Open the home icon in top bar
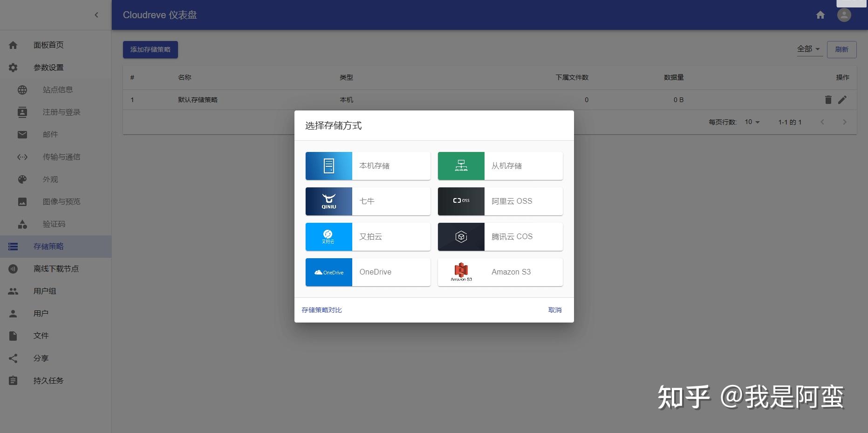 (x=820, y=15)
